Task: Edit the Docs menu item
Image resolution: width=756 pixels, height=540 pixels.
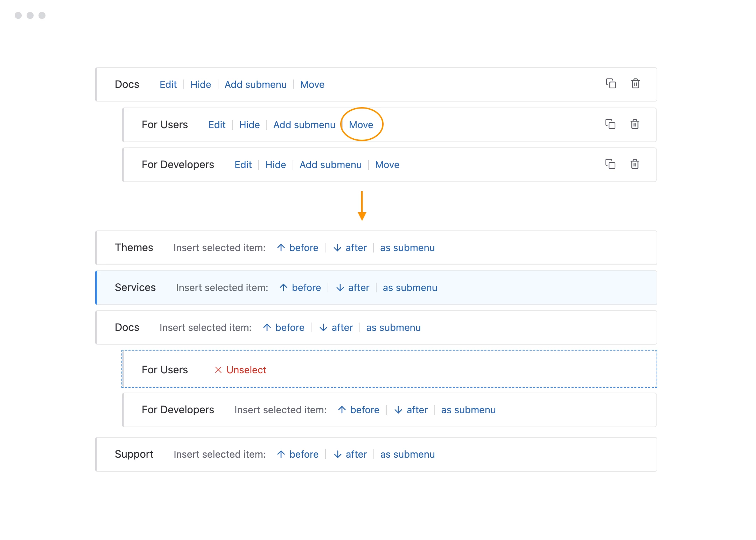Action: pyautogui.click(x=168, y=84)
